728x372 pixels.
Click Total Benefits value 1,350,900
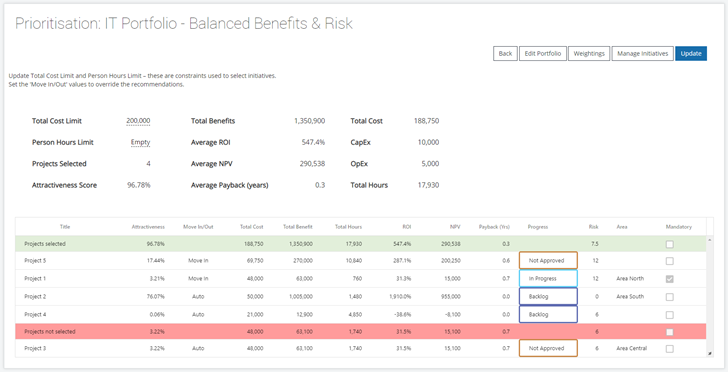(310, 121)
